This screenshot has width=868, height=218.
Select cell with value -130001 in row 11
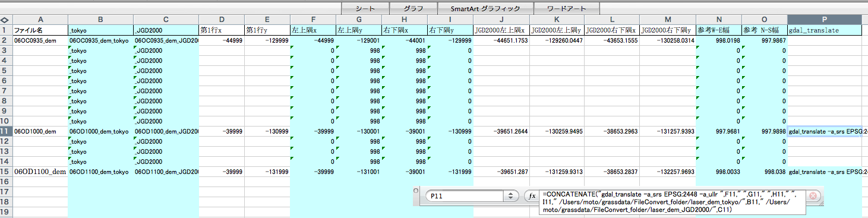pos(358,131)
